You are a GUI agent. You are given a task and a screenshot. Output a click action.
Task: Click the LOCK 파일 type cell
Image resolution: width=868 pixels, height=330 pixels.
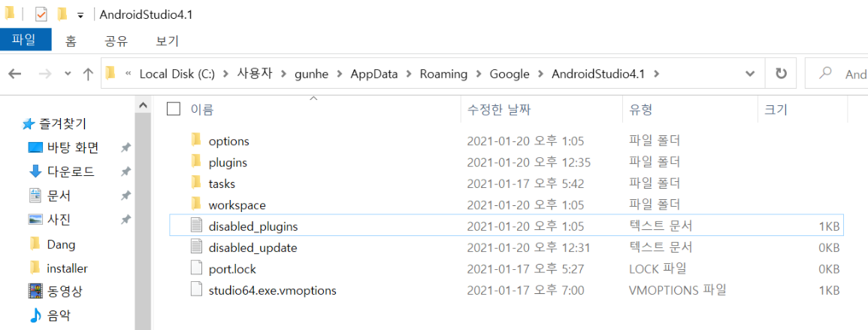coord(658,268)
